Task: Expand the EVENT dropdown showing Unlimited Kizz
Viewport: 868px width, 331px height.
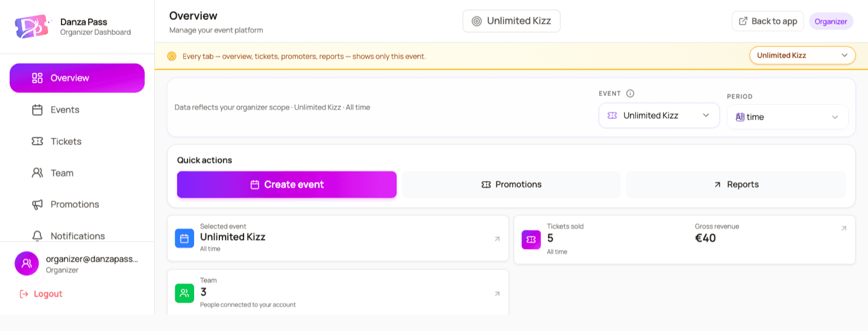Action: 659,115
